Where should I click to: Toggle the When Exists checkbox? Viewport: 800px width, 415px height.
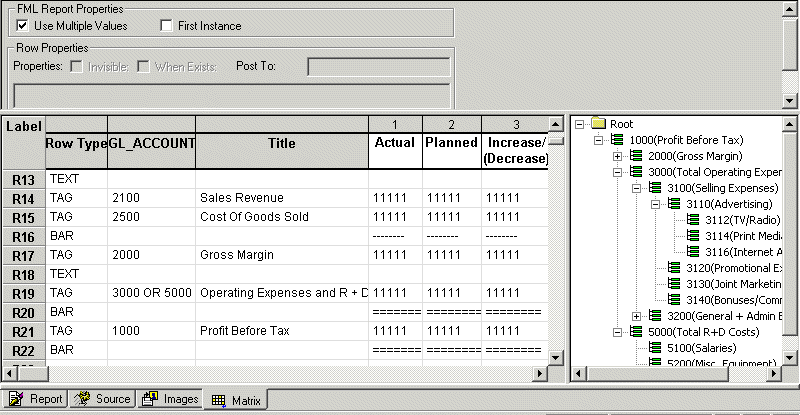pos(143,66)
